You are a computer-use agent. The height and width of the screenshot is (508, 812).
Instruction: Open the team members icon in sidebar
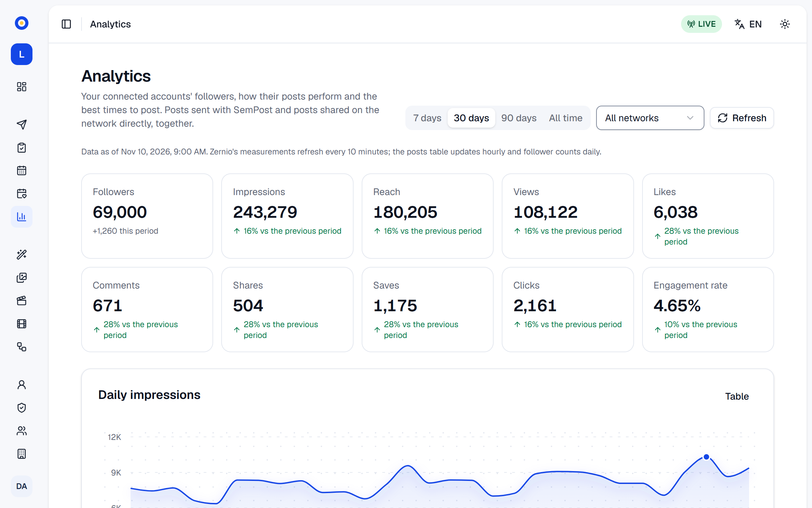[22, 431]
